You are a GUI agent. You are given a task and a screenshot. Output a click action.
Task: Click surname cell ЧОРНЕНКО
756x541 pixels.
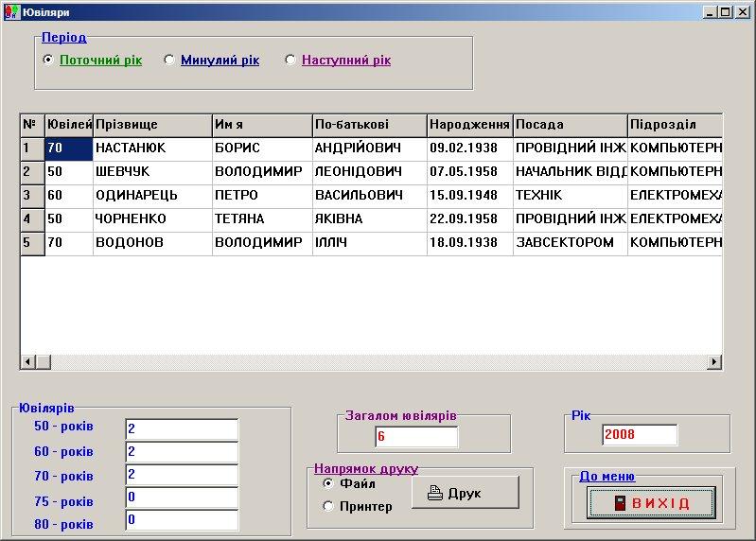(x=152, y=219)
